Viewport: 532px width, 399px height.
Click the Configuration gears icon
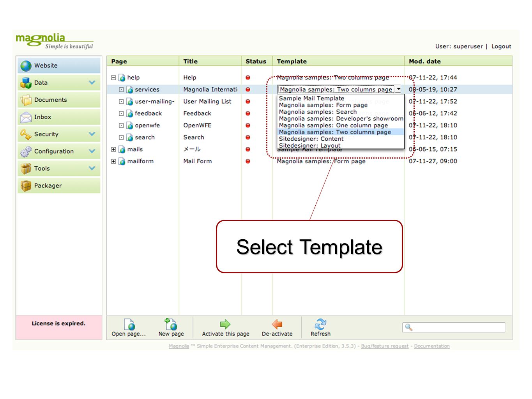(x=26, y=152)
